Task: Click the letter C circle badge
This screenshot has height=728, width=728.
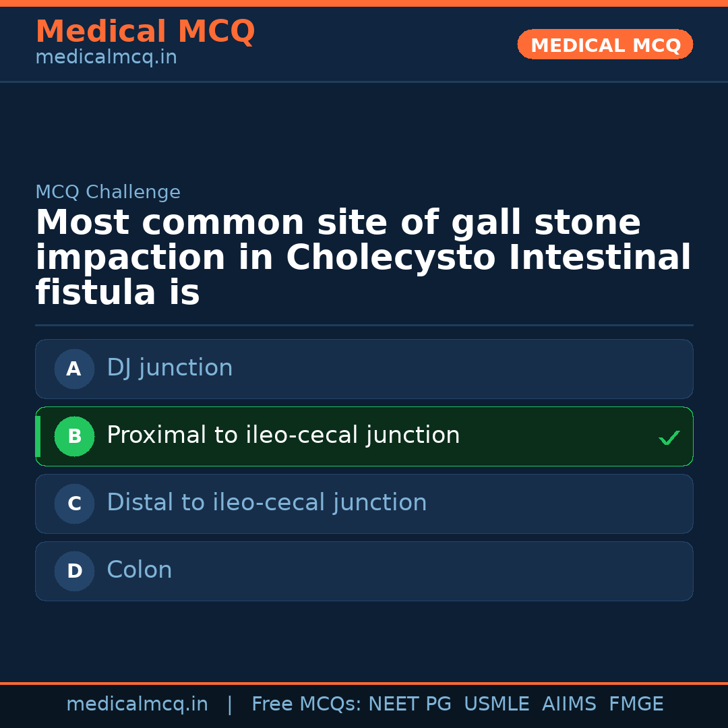Action: click(74, 504)
